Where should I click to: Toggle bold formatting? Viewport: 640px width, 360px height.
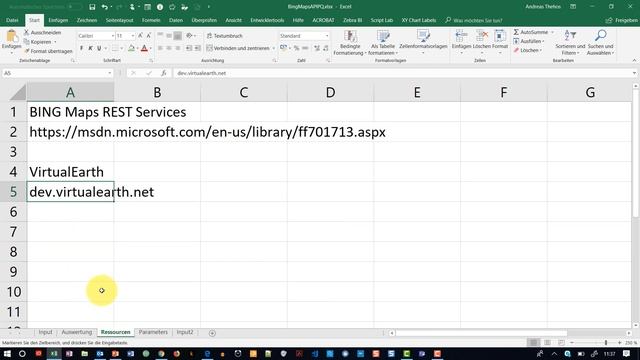point(82,48)
